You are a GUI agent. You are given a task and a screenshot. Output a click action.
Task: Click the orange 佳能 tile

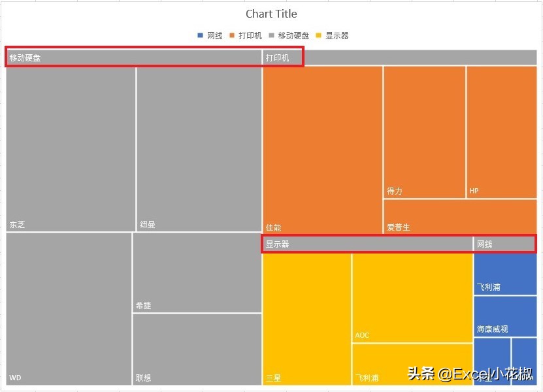pos(322,149)
